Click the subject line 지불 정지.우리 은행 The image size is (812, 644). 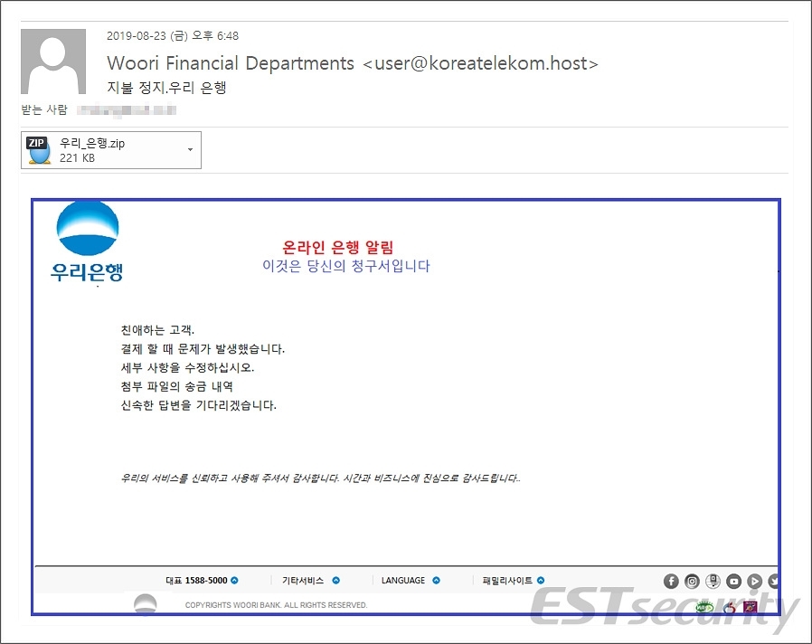coord(166,87)
